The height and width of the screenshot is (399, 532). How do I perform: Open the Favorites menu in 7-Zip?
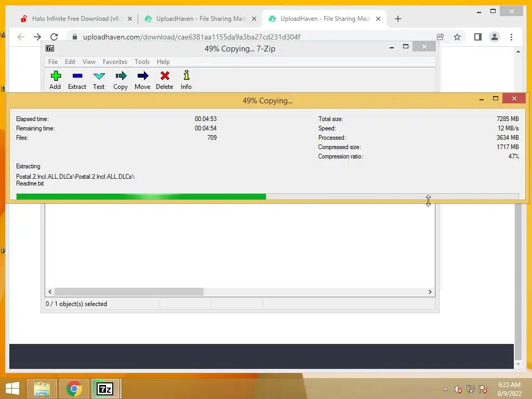coord(115,62)
